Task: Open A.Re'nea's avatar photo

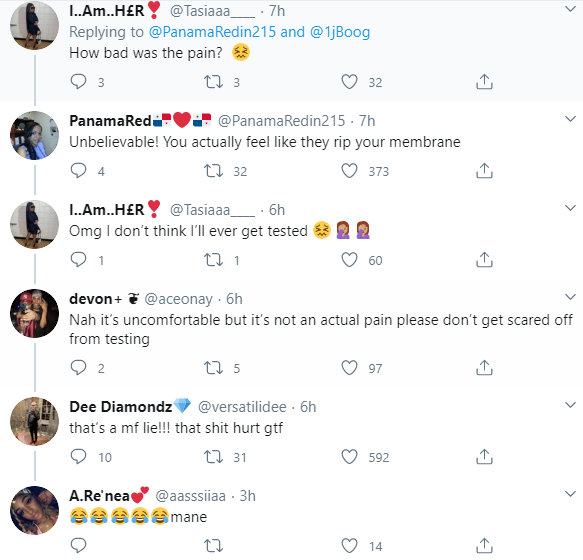Action: tap(34, 510)
